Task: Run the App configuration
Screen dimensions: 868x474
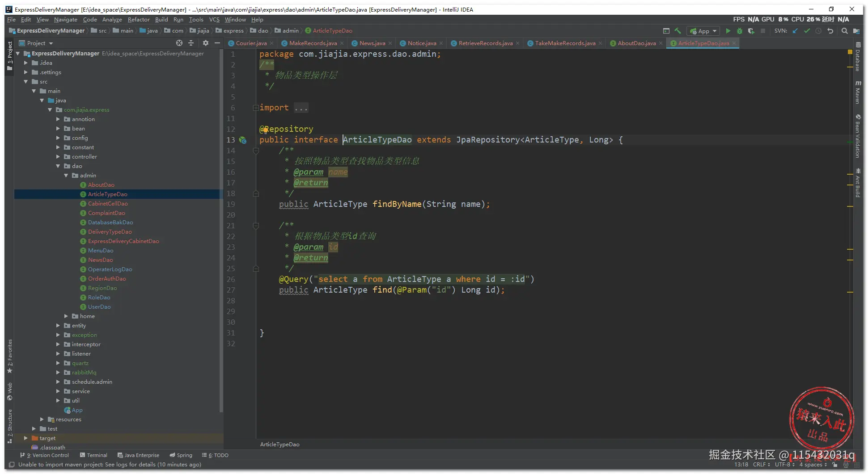Action: click(728, 31)
